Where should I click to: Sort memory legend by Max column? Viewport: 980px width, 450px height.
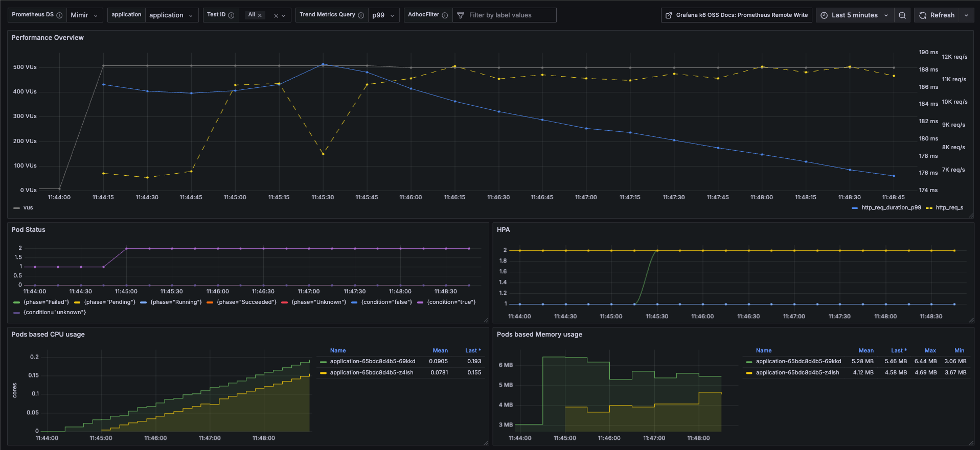[x=930, y=351]
